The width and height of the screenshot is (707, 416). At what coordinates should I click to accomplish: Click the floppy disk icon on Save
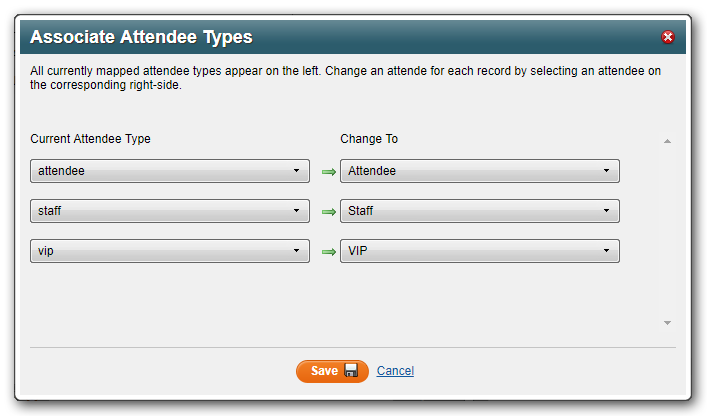coord(351,371)
